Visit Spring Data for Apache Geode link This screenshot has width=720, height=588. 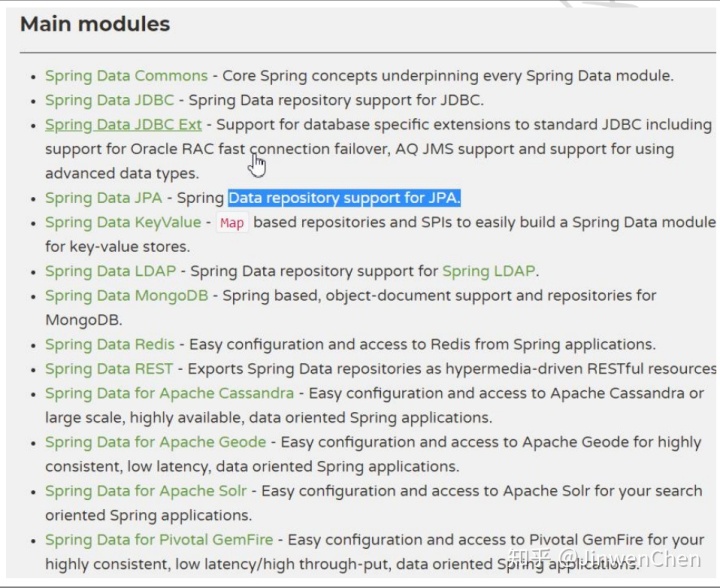click(155, 442)
